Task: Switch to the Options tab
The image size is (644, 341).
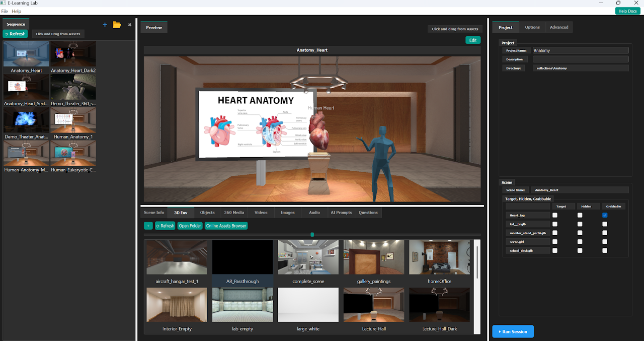Action: (x=532, y=27)
